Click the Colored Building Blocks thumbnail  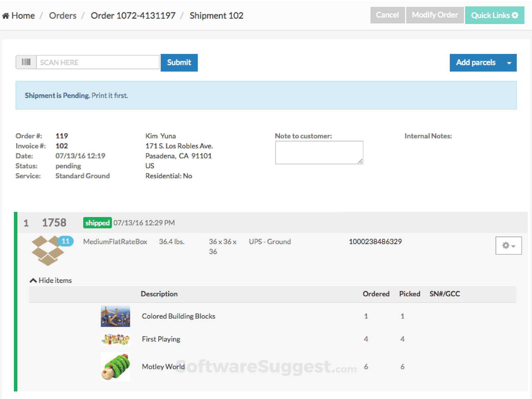[115, 316]
